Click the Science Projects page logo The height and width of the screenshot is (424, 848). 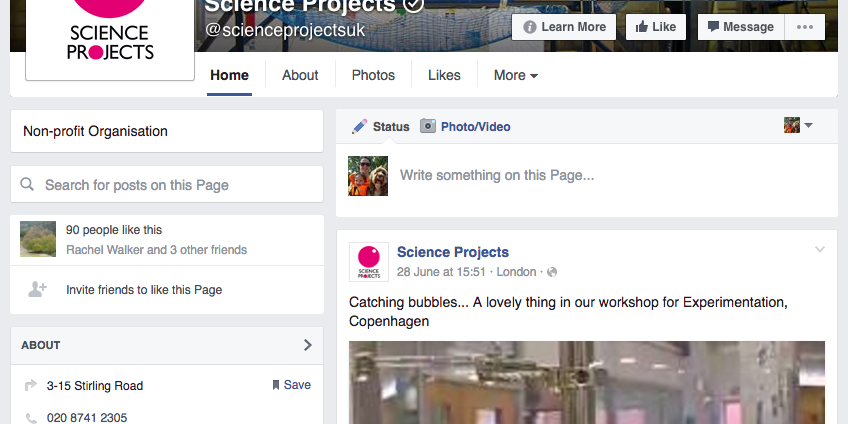pyautogui.click(x=110, y=35)
